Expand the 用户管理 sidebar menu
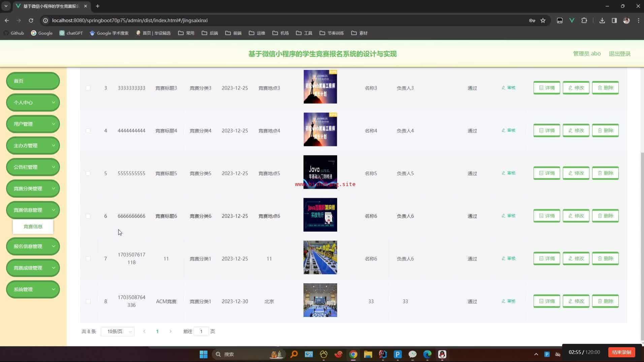The width and height of the screenshot is (644, 362). point(33,124)
